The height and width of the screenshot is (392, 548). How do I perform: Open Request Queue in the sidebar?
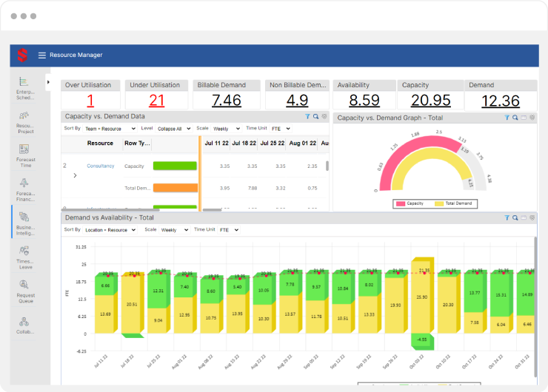coord(25,291)
